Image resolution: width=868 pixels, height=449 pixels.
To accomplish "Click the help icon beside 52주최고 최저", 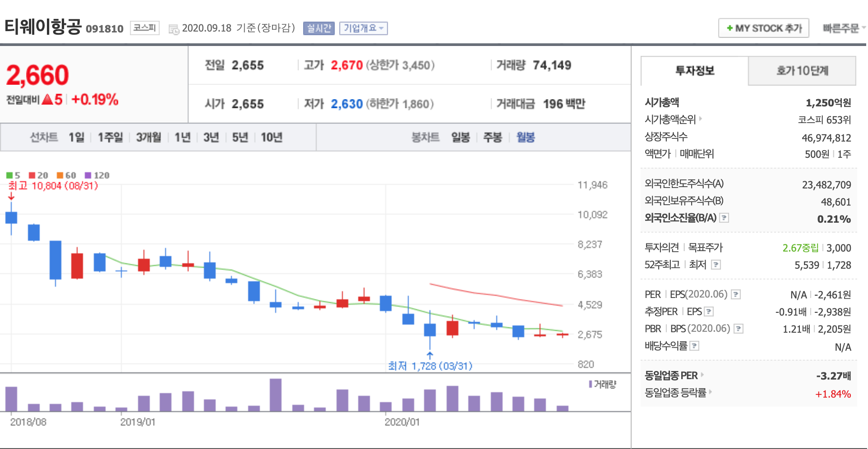I will click(716, 265).
